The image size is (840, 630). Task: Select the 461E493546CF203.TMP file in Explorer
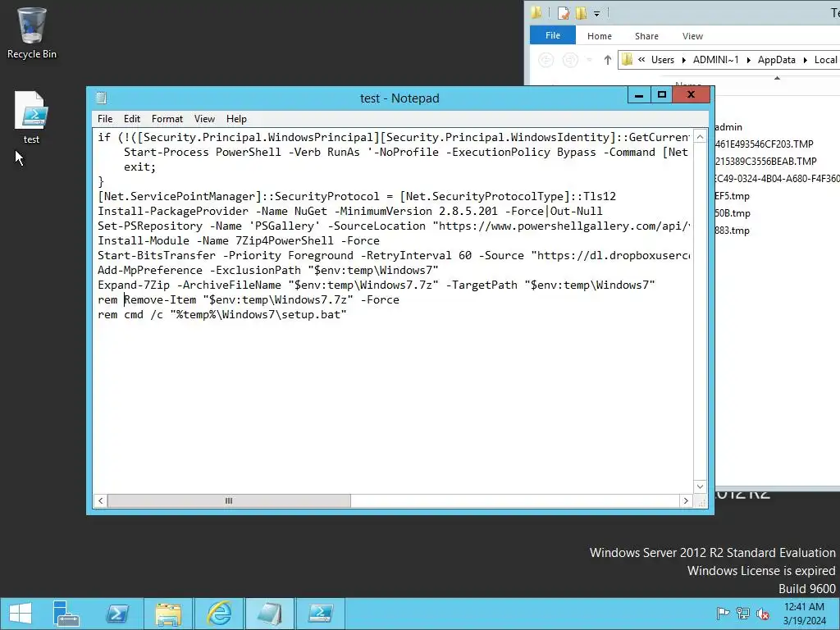point(764,144)
